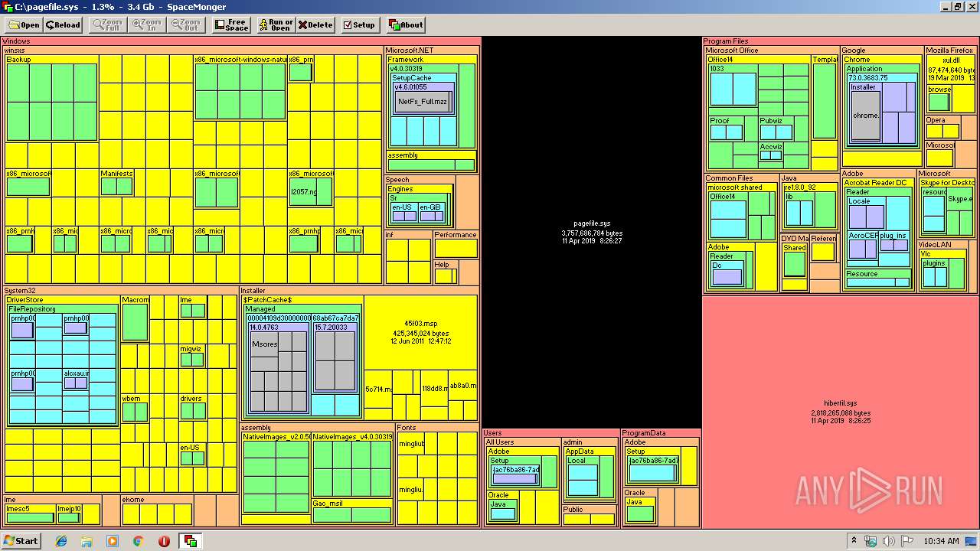Click Run or Open toolbar button
The image size is (980, 551).
[276, 24]
